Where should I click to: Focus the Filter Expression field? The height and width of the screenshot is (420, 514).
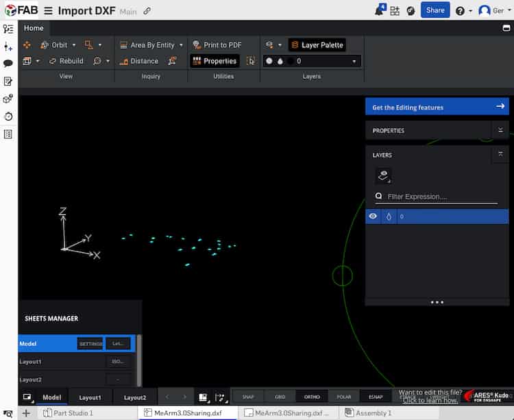point(437,197)
